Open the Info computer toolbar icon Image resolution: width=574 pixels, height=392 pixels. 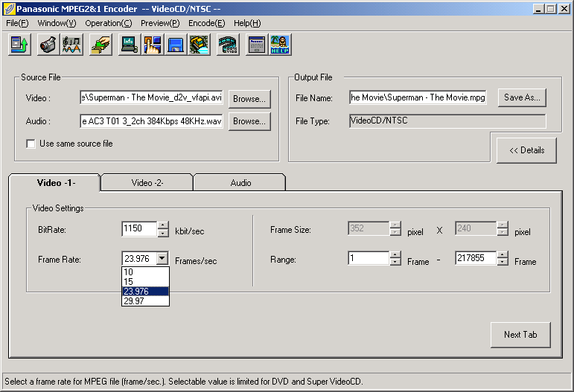tap(130, 45)
